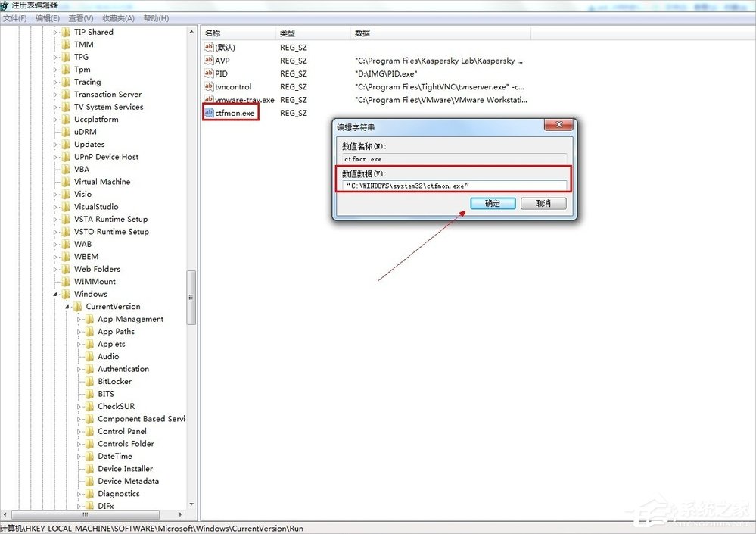Click the BitLocker folder icon

91,381
